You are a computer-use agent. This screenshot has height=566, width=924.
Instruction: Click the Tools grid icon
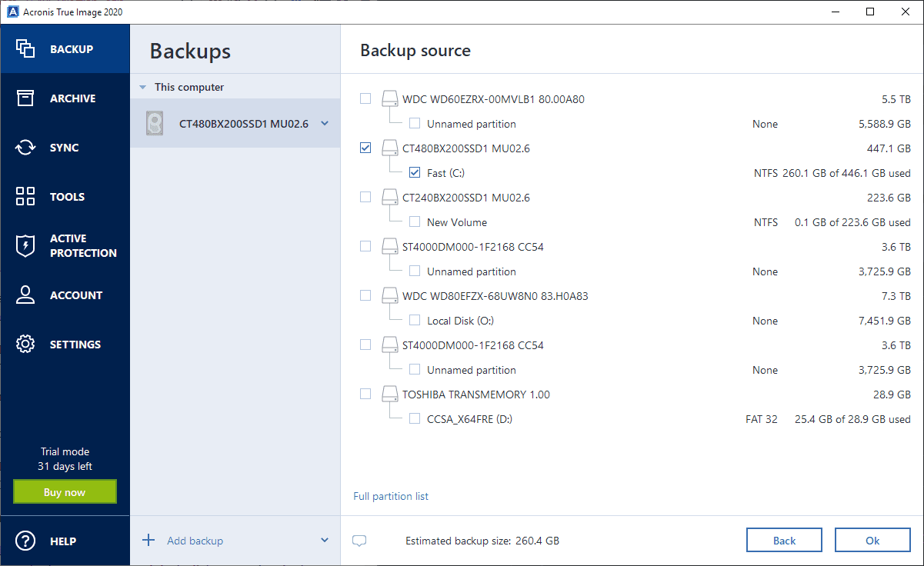click(25, 196)
